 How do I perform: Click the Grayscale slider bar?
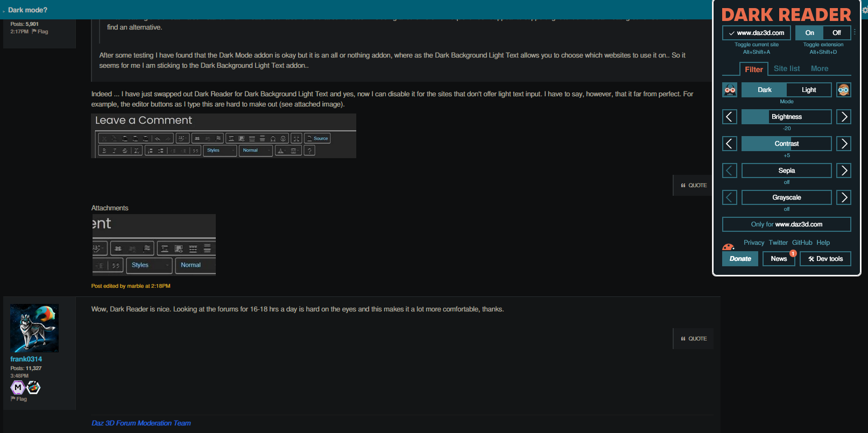click(x=787, y=197)
